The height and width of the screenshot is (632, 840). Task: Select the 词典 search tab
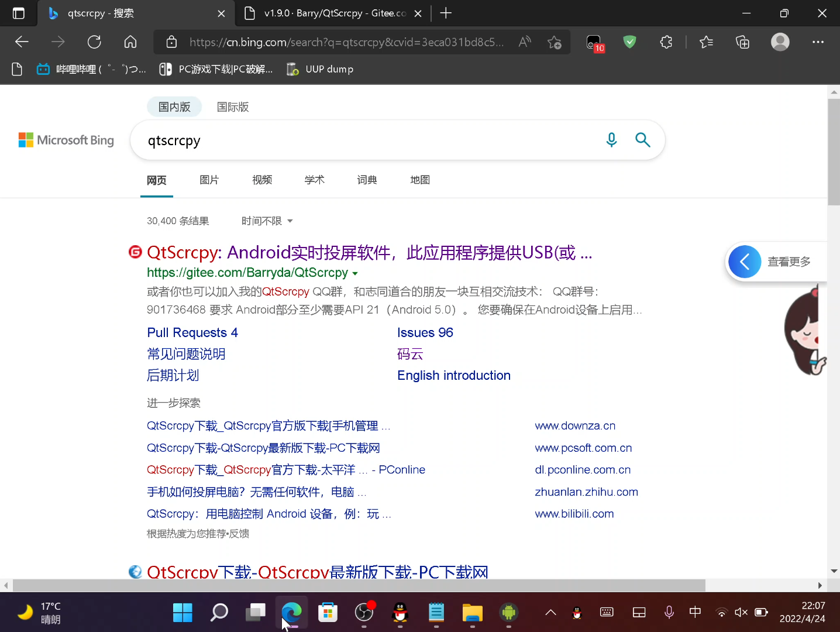367,180
